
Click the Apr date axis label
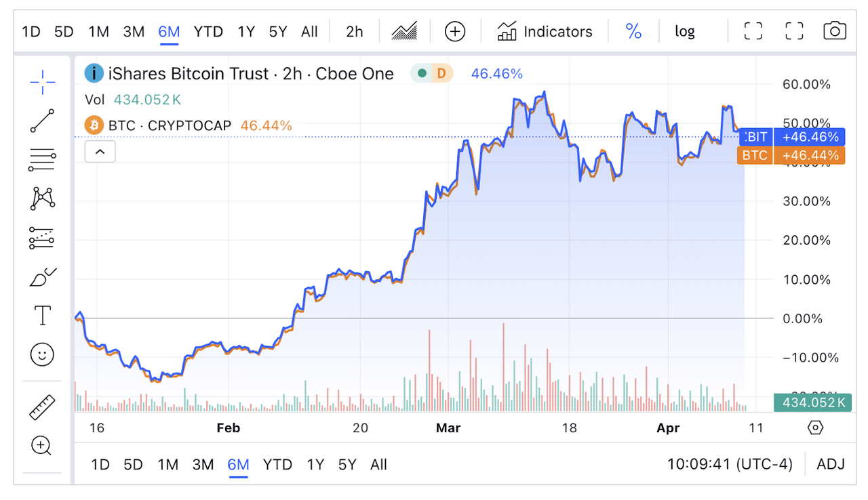tap(668, 428)
